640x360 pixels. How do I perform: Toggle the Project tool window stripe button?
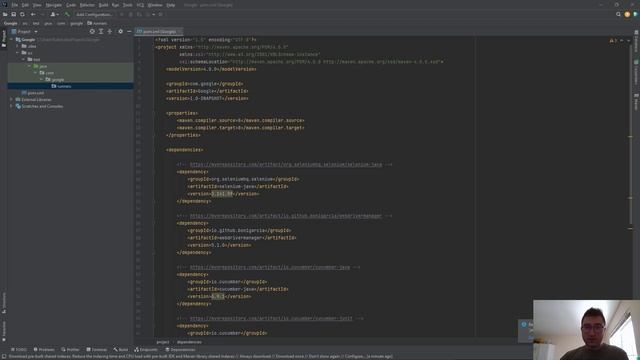(4, 39)
